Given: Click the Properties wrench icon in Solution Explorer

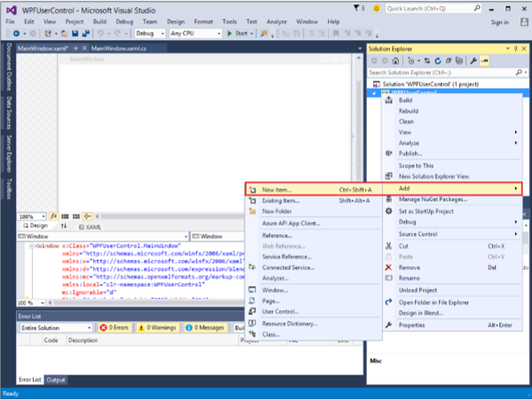Looking at the screenshot, I should click(x=473, y=61).
